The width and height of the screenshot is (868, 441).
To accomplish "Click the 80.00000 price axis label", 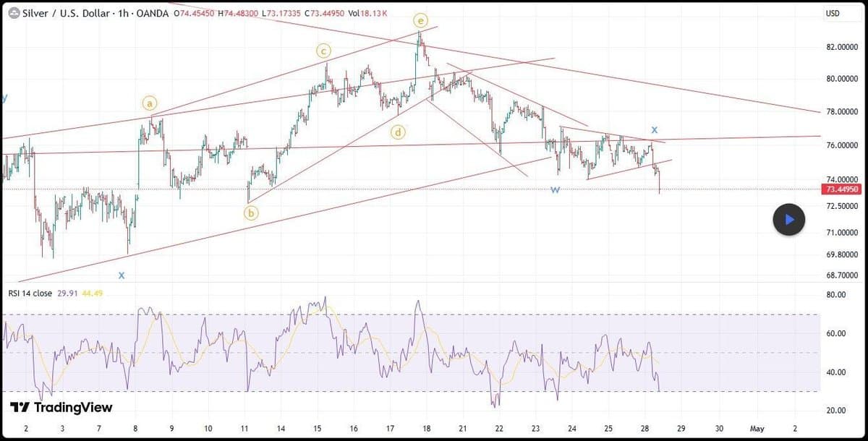I will coord(842,79).
